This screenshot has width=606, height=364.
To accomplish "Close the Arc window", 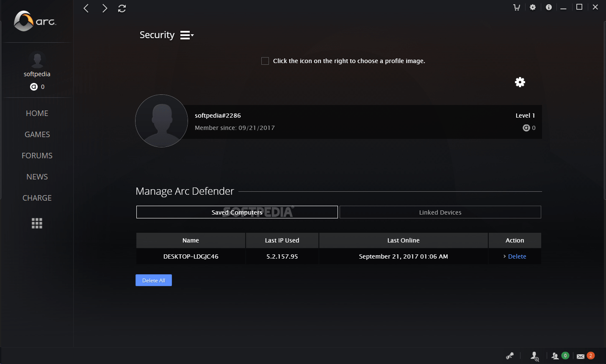I will pos(595,7).
